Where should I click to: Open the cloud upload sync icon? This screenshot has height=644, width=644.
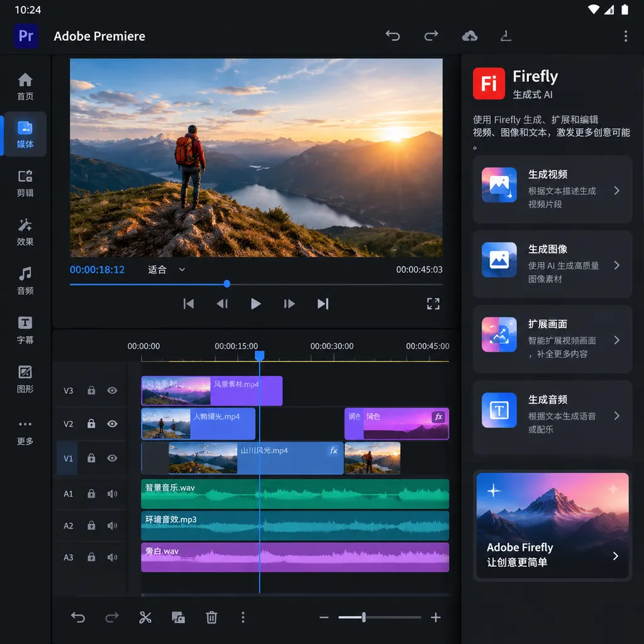[x=469, y=36]
